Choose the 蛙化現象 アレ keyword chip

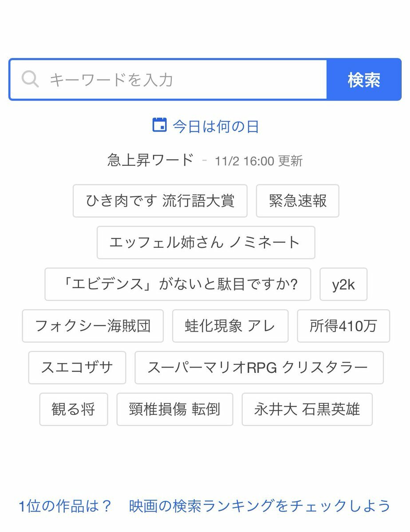point(230,326)
